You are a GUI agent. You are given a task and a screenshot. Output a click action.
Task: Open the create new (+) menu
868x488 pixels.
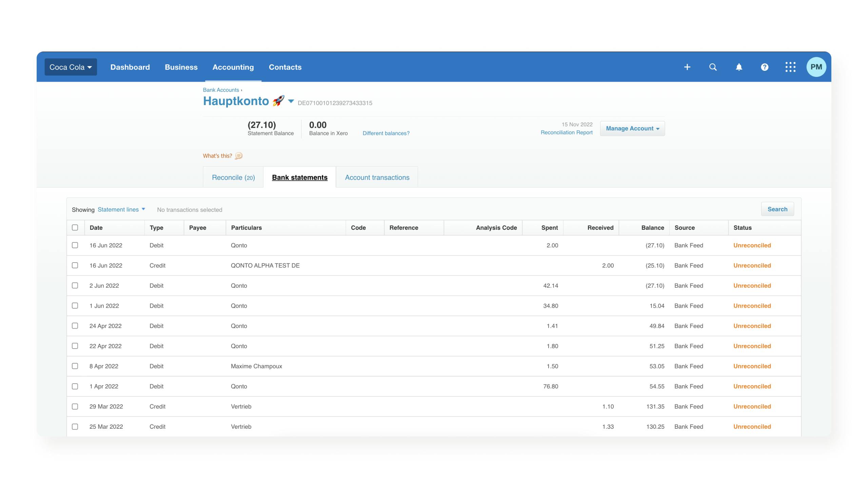click(x=687, y=67)
